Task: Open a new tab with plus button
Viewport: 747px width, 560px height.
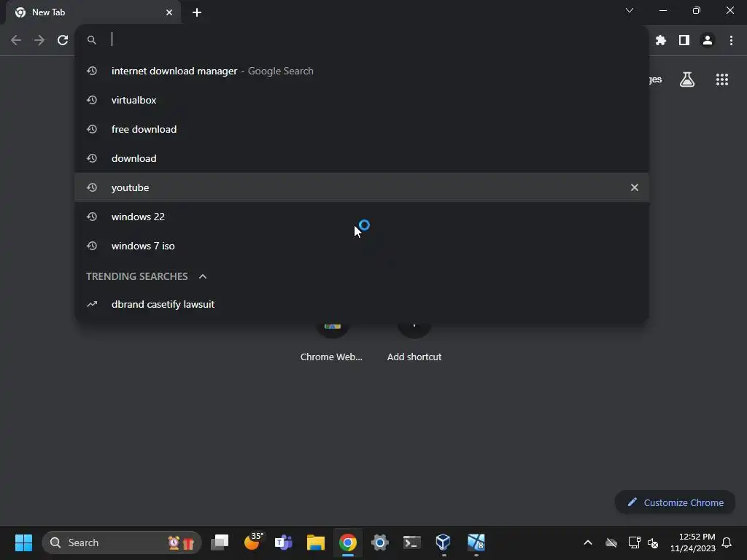Action: [197, 12]
